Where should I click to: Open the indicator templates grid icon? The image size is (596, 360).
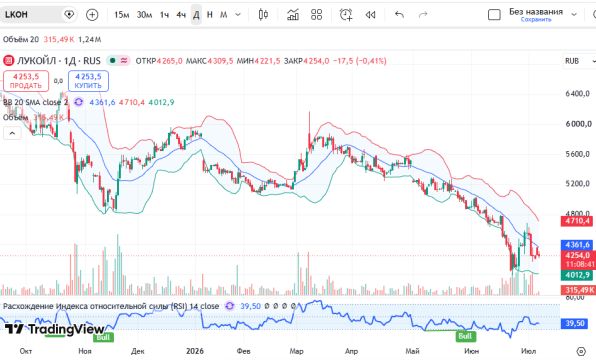pos(316,15)
